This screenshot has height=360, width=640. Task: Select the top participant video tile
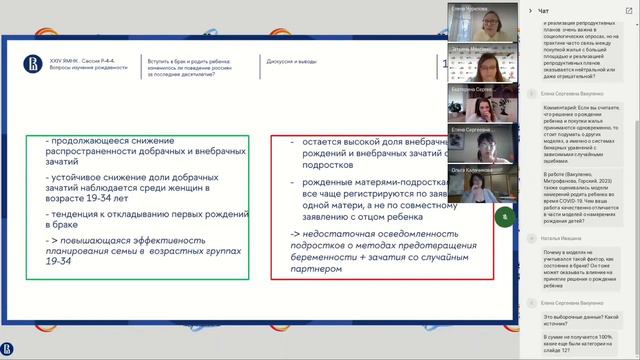click(482, 22)
